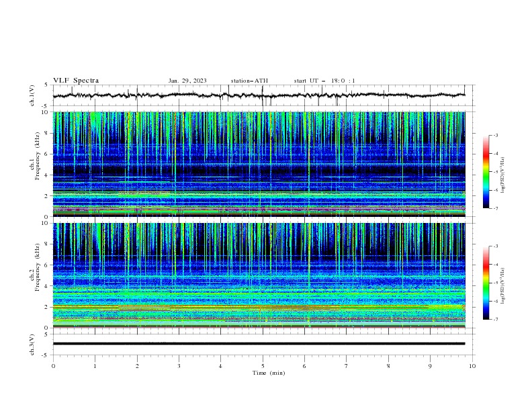532x411 pixels.
Task: Click the "8" tick on the time axis
Action: pyautogui.click(x=388, y=366)
